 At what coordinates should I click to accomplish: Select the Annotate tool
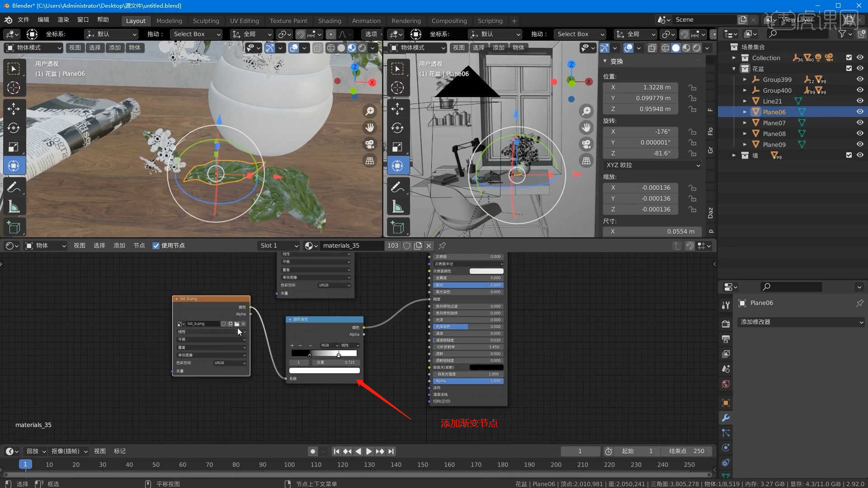[14, 186]
